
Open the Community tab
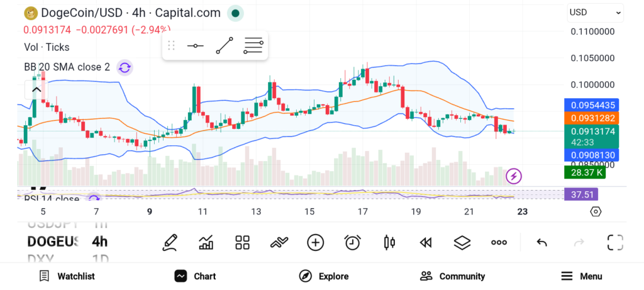[x=452, y=276]
